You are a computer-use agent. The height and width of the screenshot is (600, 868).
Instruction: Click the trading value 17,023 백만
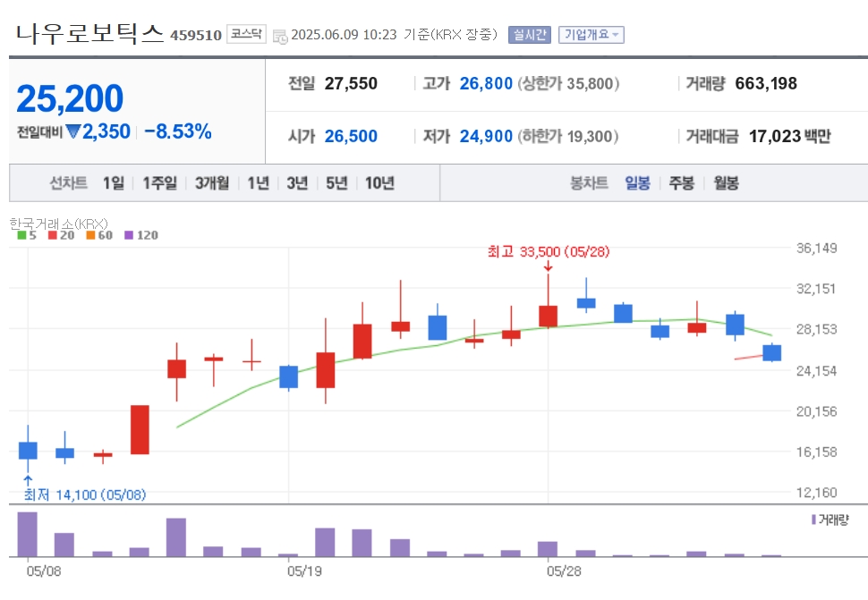[790, 136]
